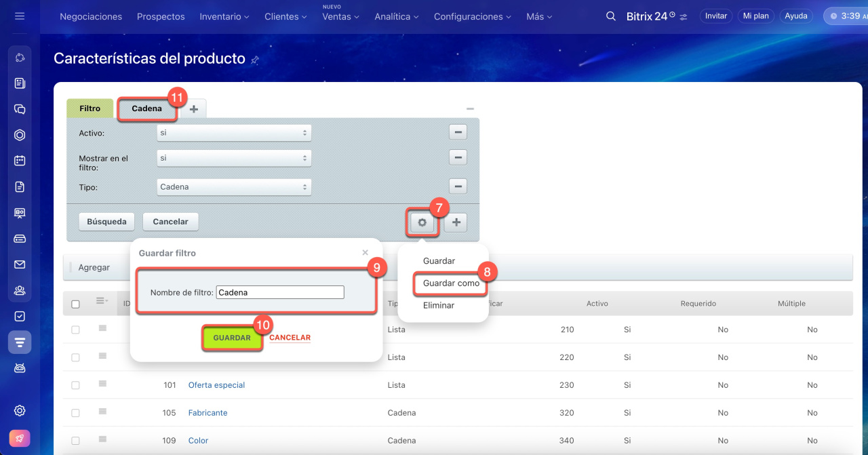
Task: Click the settings gear at the sidebar bottom
Action: tap(20, 410)
